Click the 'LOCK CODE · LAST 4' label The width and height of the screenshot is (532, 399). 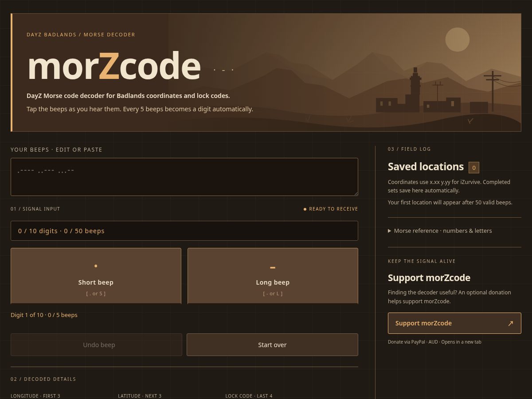click(x=249, y=396)
